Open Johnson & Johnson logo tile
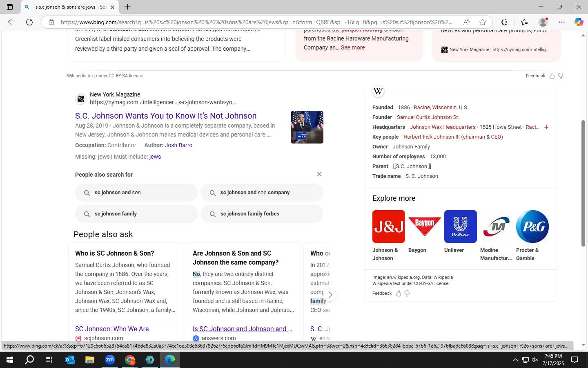 [x=389, y=227]
